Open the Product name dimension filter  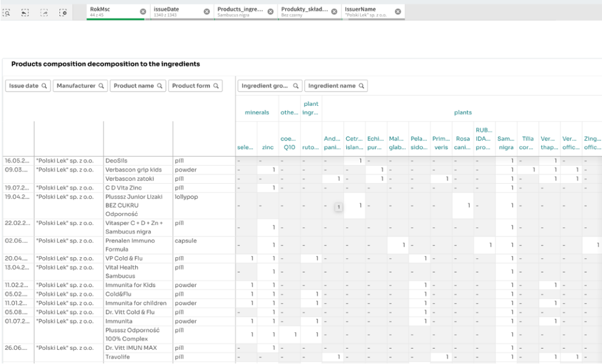[x=133, y=86]
